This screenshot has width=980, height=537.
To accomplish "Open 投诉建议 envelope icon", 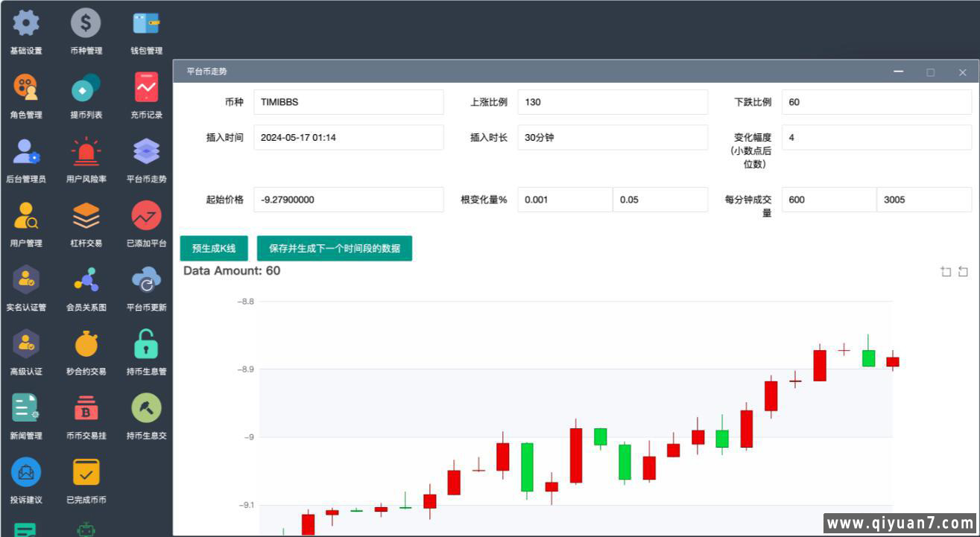I will (26, 472).
